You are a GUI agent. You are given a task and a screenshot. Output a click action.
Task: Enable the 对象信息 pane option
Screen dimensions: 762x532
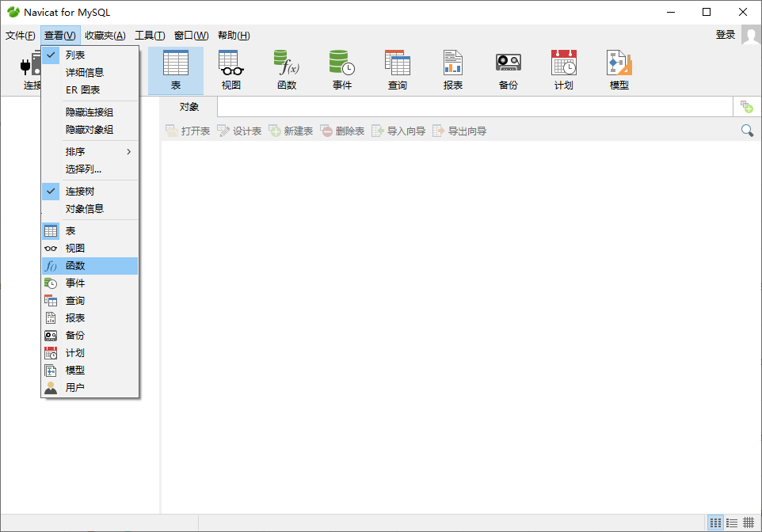point(90,209)
